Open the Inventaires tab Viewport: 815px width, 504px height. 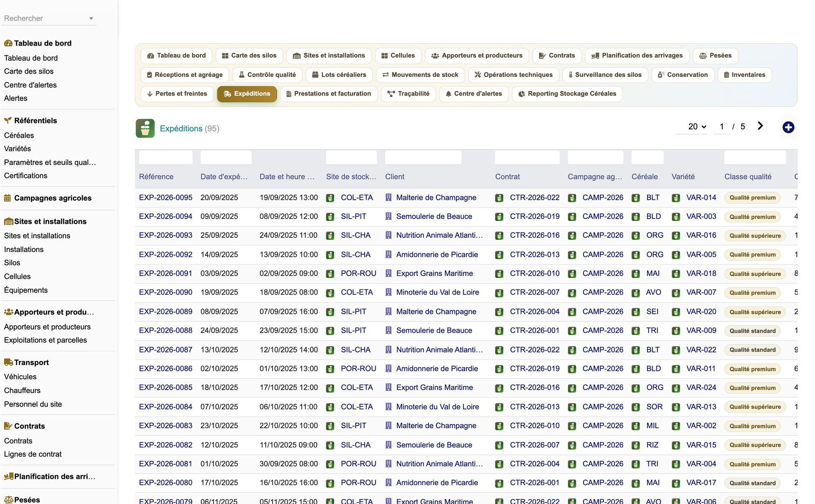(x=745, y=75)
